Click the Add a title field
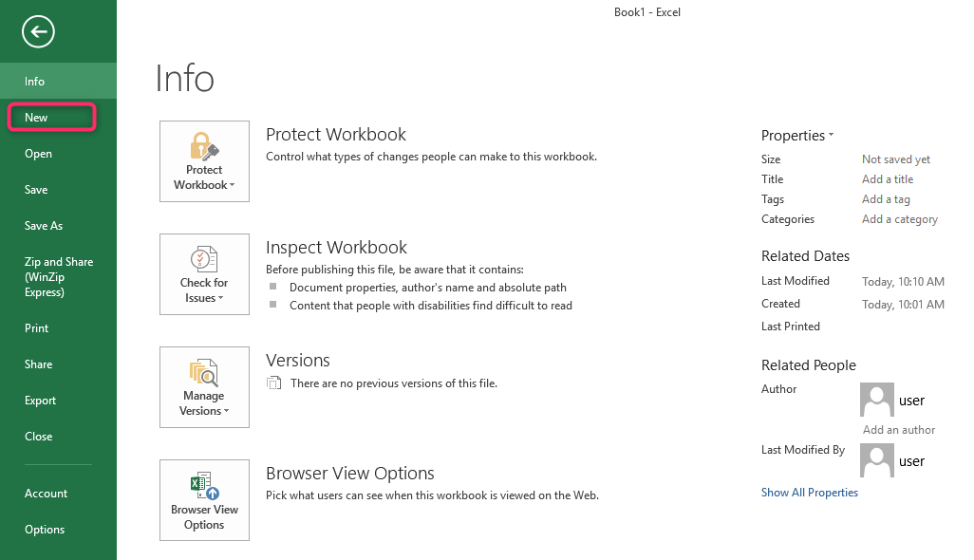The image size is (974, 560). click(x=888, y=179)
